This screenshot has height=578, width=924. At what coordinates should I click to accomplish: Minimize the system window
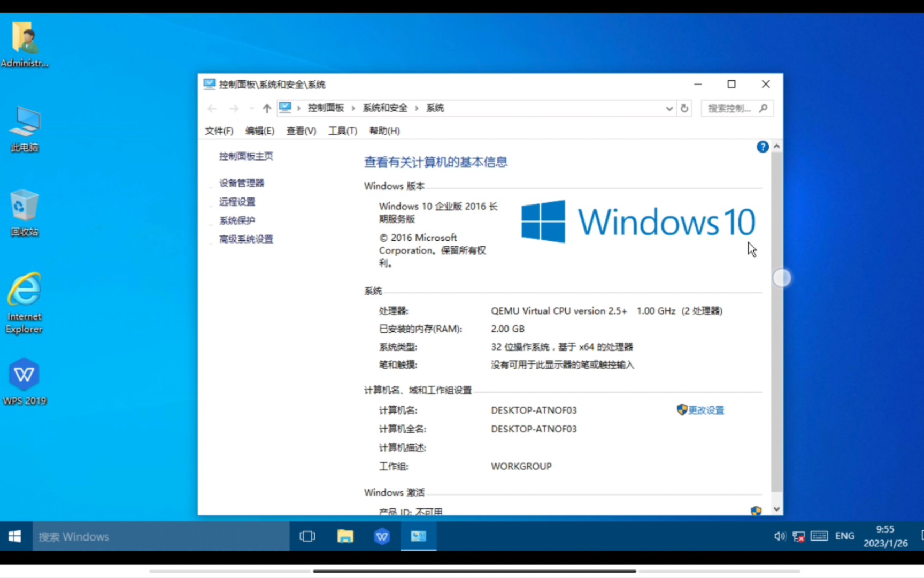tap(698, 84)
